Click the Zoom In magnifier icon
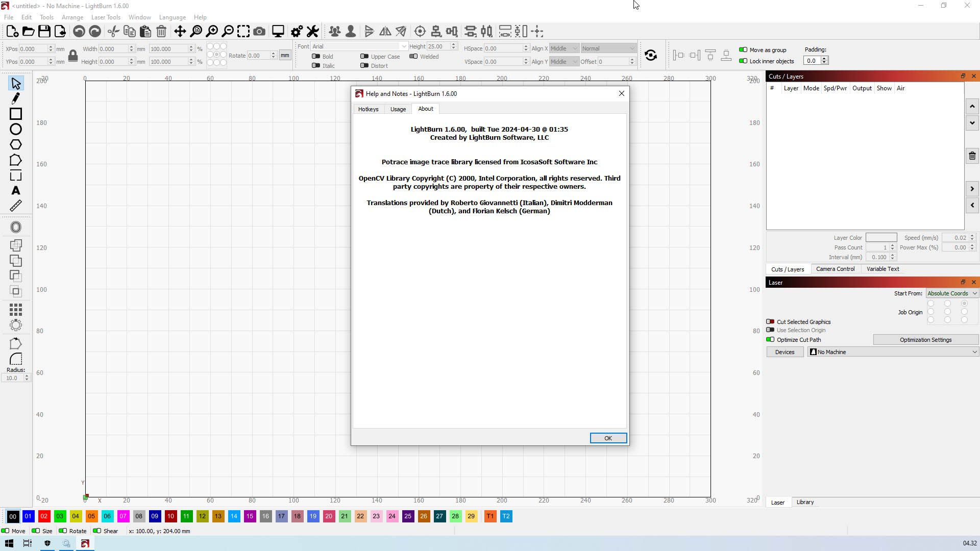 point(212,32)
